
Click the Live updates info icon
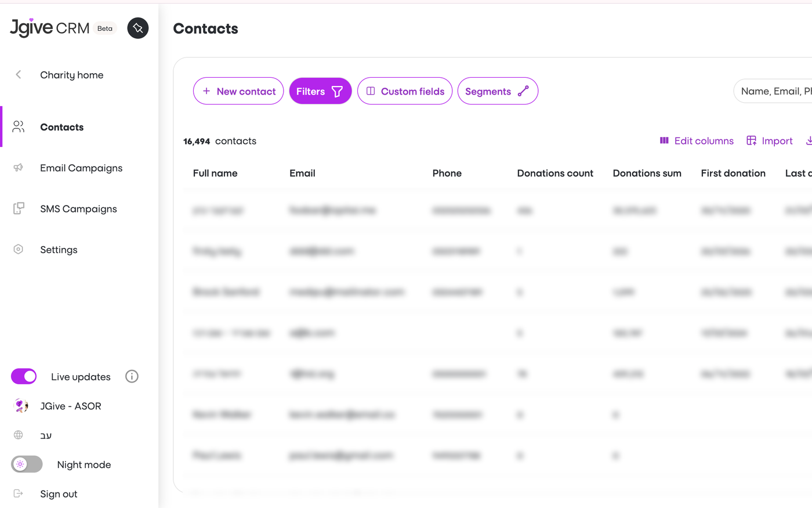click(x=132, y=376)
